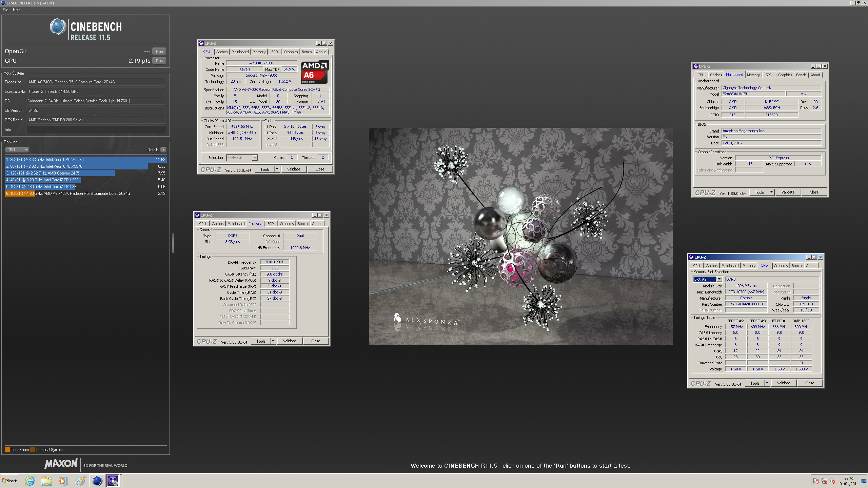Click the volume tray icon
Viewport: 868px width, 488px height.
click(x=832, y=481)
